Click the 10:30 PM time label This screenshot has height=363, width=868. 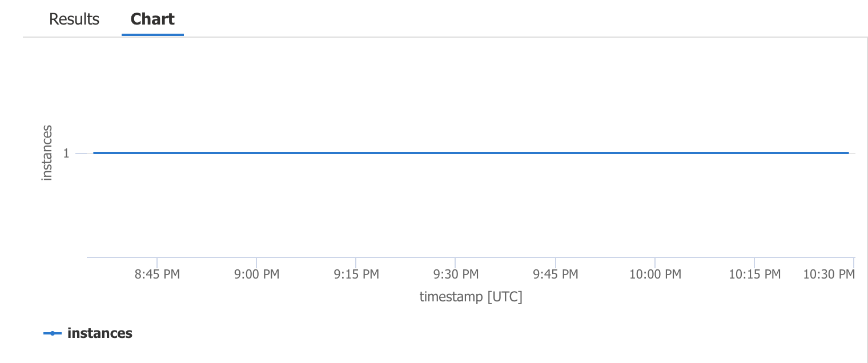point(828,275)
